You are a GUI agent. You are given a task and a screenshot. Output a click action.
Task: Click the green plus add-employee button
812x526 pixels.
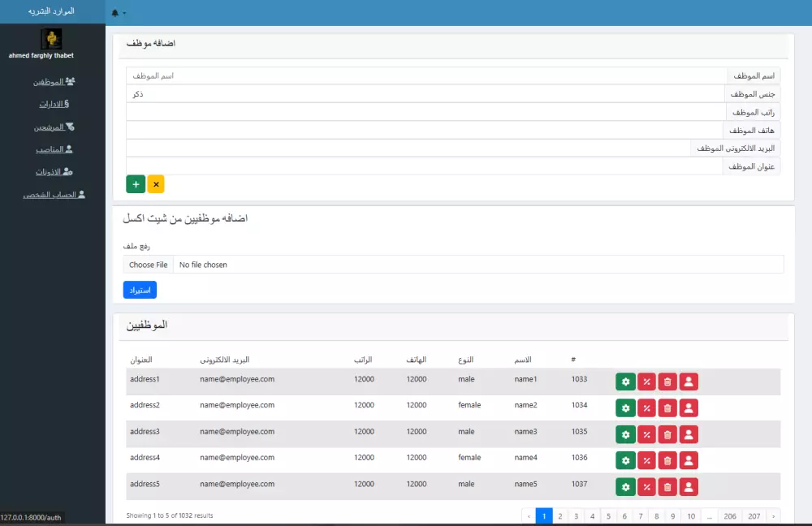pos(136,184)
